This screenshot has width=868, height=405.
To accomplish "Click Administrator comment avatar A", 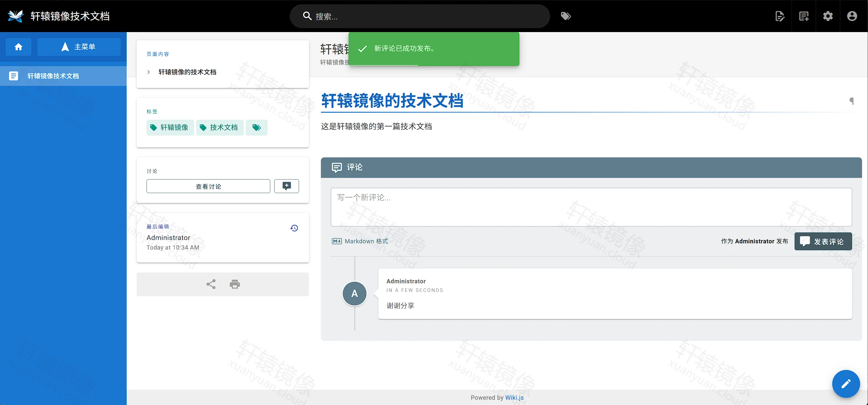I will tap(355, 294).
